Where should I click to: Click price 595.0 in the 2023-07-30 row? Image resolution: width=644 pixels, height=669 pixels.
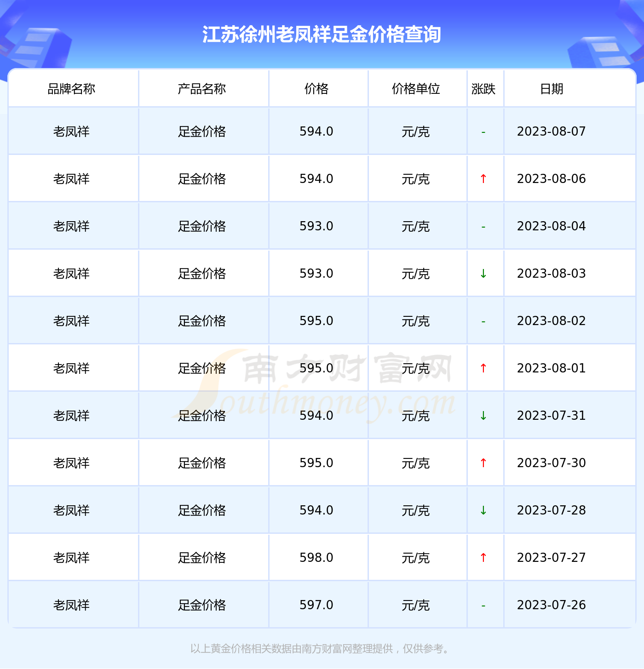316,463
